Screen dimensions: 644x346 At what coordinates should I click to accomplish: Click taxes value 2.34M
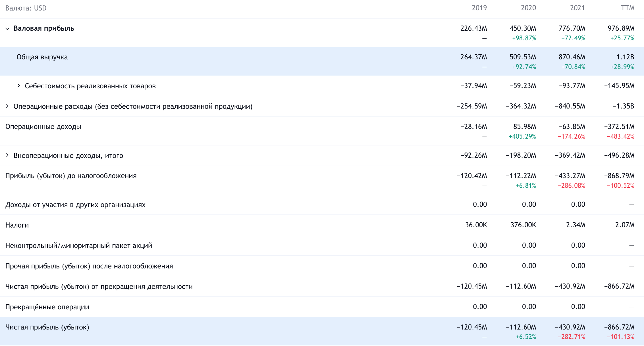576,225
